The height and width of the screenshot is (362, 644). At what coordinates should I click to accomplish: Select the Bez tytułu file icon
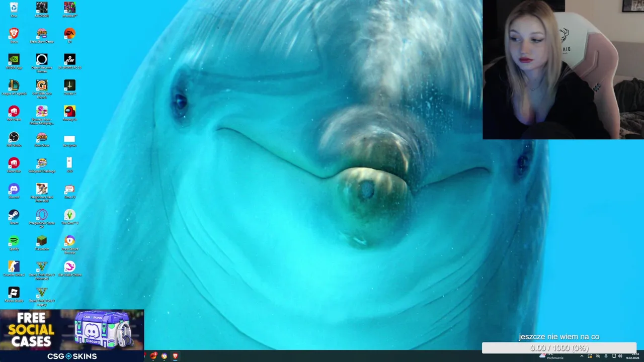pyautogui.click(x=69, y=140)
